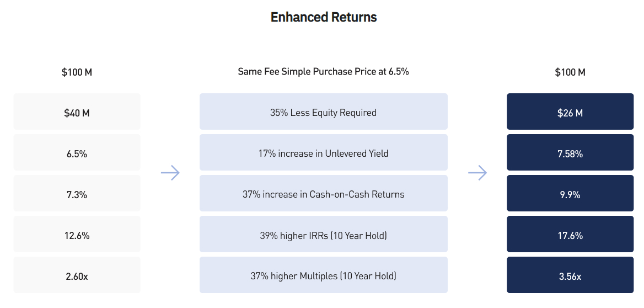The width and height of the screenshot is (644, 308).
Task: Click 37% increase in Cash-on-Cash Returns box
Action: click(x=324, y=193)
